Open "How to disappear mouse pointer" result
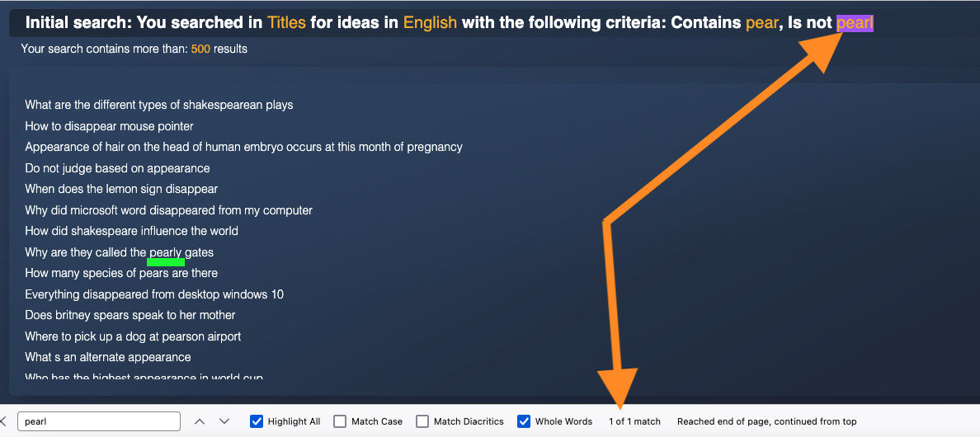980x437 pixels. (110, 126)
